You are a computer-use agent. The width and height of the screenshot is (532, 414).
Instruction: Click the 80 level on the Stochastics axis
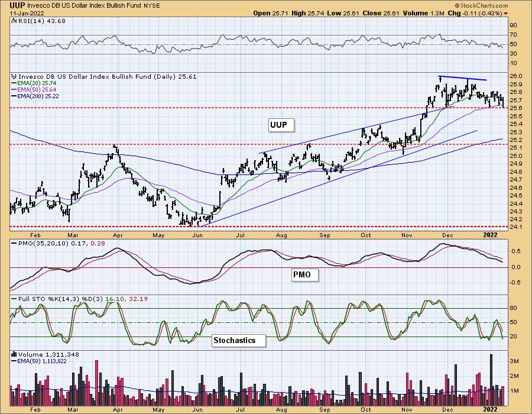(x=514, y=308)
